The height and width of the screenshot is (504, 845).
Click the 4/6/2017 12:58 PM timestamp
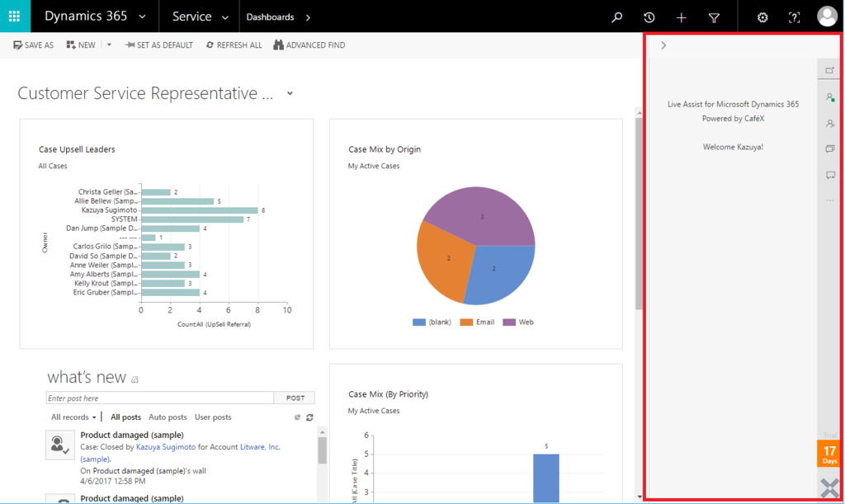click(x=112, y=481)
